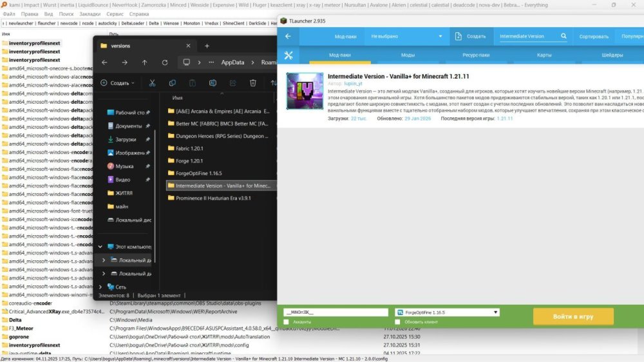Image resolution: width=644 pixels, height=362 pixels.
Task: Click the Имя column header in Explorer
Action: (x=178, y=98)
